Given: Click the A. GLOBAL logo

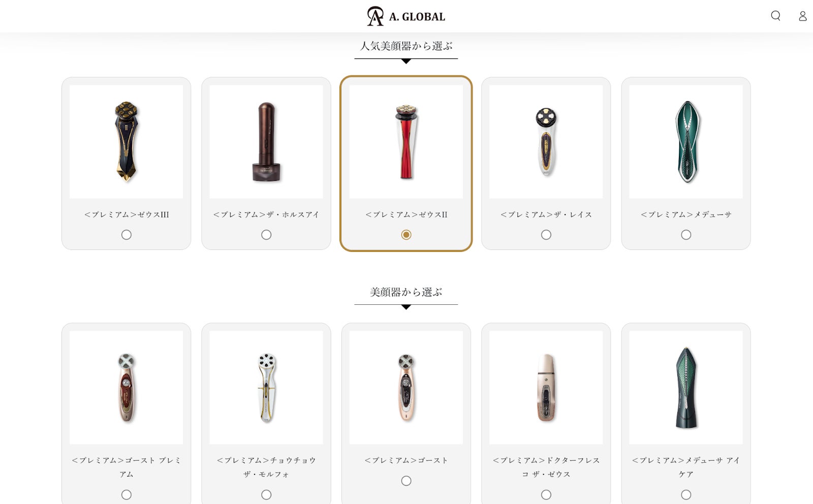Looking at the screenshot, I should click(406, 16).
